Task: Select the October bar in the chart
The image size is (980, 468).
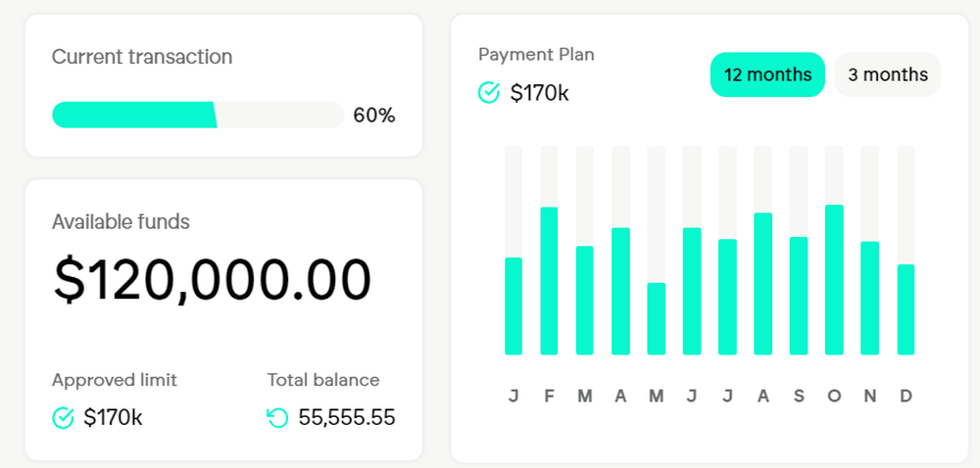Action: click(x=834, y=280)
